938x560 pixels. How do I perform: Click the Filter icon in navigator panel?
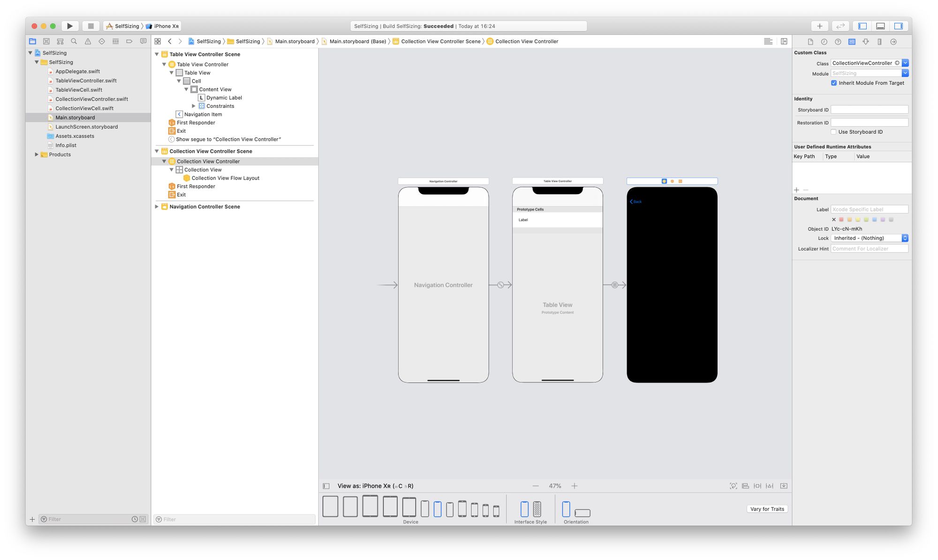click(x=44, y=519)
